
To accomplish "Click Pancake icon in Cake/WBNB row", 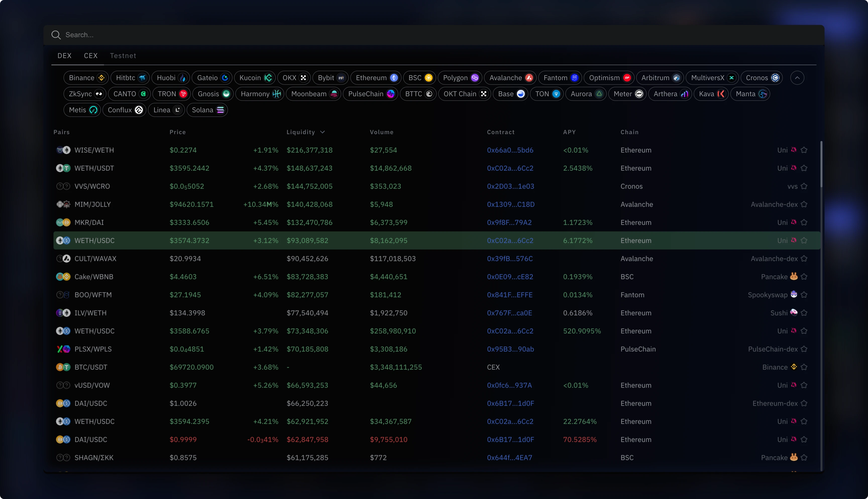I will 794,276.
